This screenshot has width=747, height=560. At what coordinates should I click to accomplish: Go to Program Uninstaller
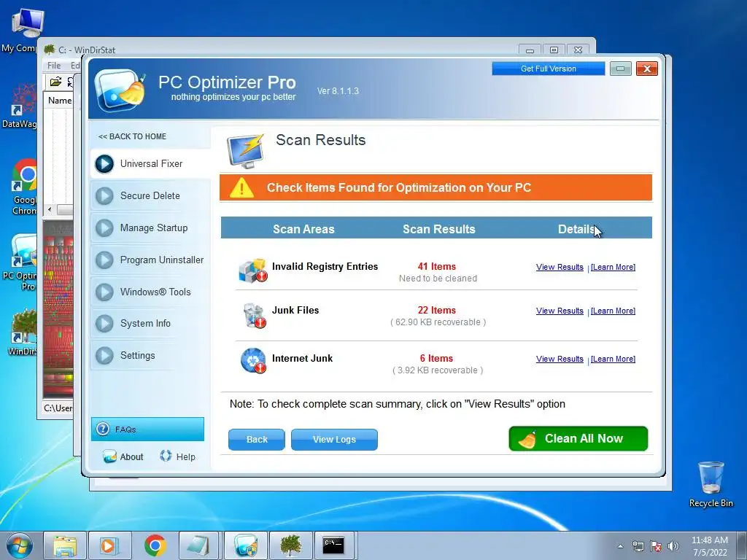[150, 260]
